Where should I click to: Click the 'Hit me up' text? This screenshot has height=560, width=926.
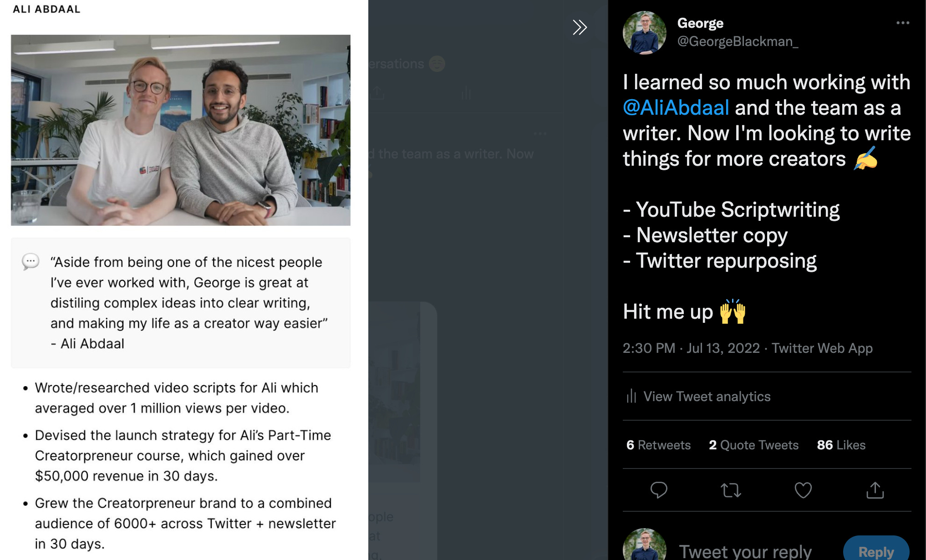pos(668,312)
